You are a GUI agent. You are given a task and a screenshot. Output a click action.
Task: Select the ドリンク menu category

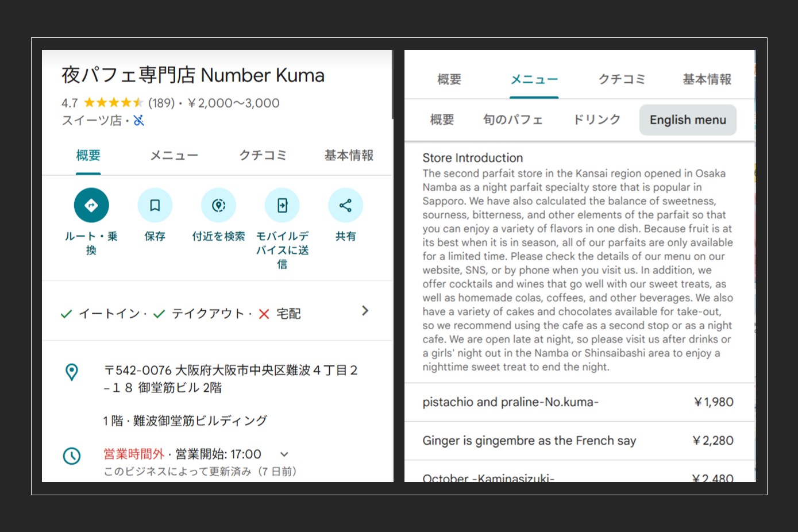tap(597, 119)
